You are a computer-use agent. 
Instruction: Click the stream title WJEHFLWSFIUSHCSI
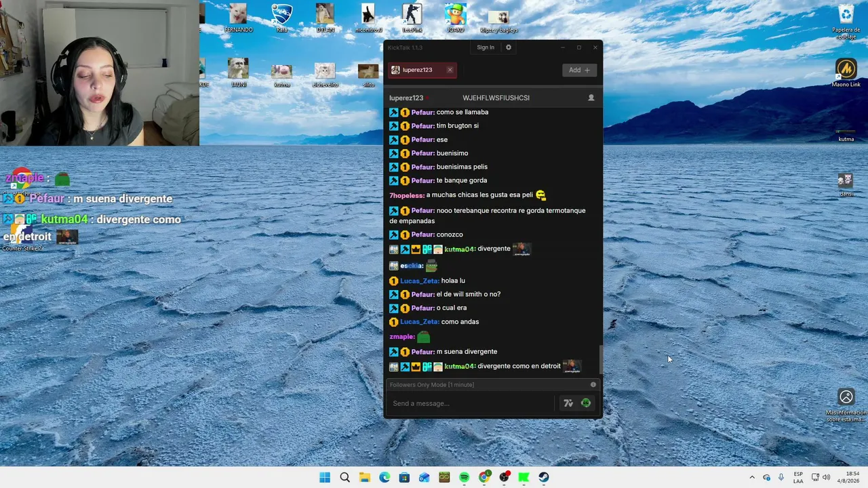tap(496, 98)
